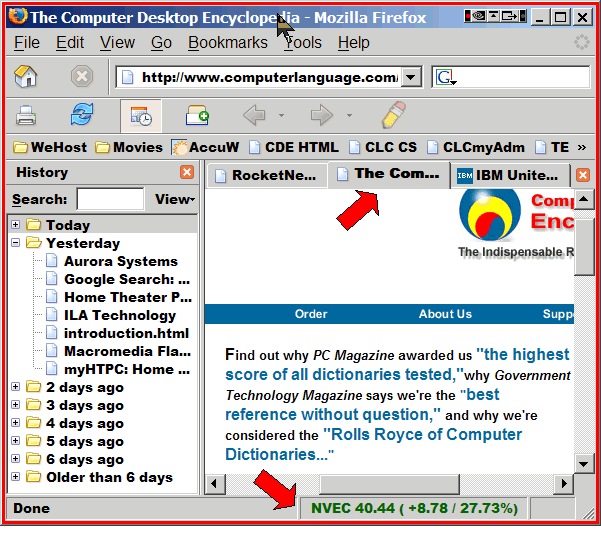Screen dimensions: 601x540
Task: Expand the Today history folder
Action: [x=16, y=225]
